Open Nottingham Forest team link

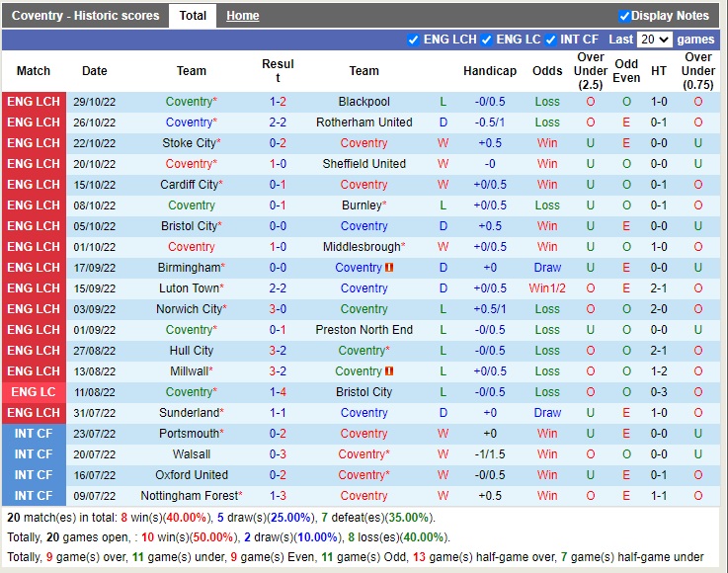(x=192, y=496)
